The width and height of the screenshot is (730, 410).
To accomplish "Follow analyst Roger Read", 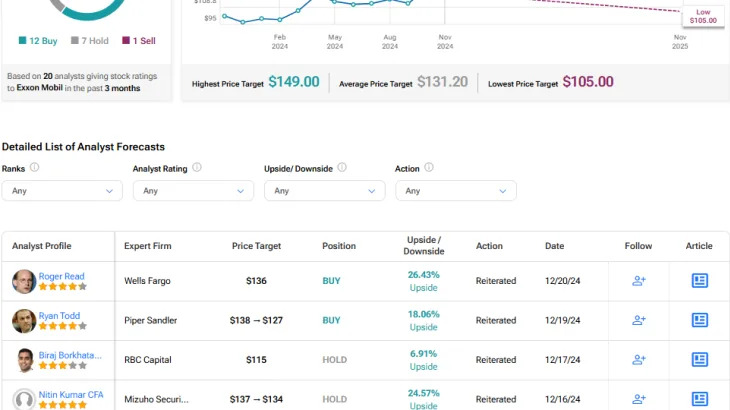I will coord(639,281).
